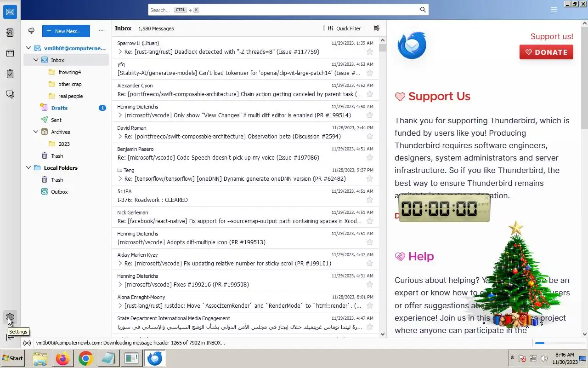Image resolution: width=588 pixels, height=368 pixels.
Task: Open the Address Book space
Action: [x=10, y=33]
